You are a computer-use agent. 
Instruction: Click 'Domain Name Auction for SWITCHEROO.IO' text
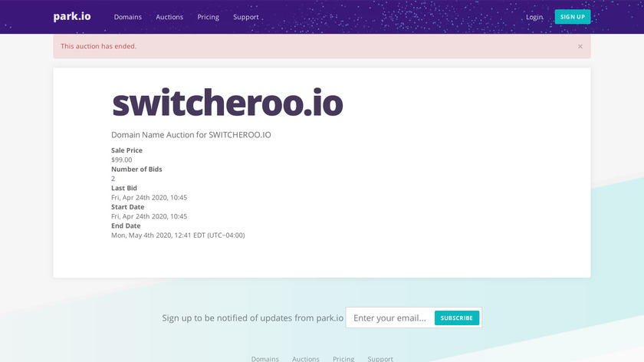191,135
